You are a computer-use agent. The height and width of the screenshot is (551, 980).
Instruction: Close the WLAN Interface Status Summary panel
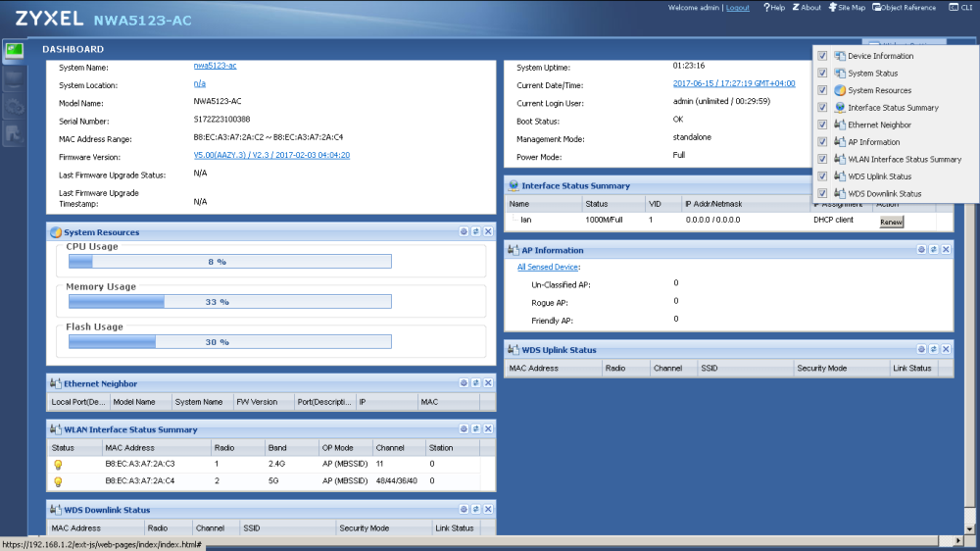click(x=488, y=429)
